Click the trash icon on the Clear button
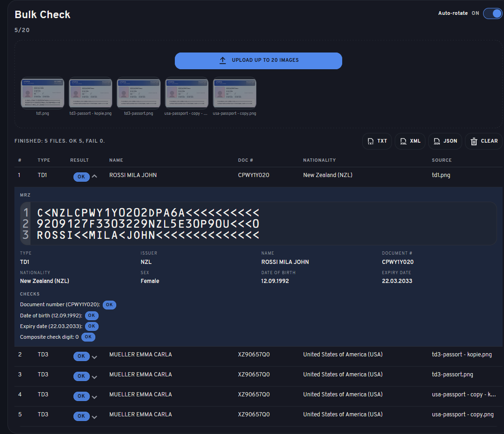 (473, 141)
